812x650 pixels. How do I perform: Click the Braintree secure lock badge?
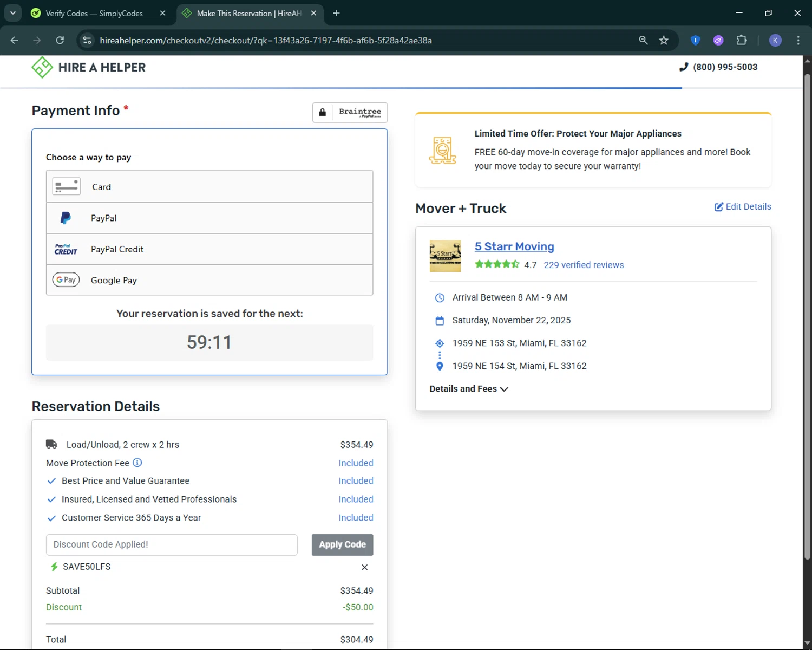point(350,112)
